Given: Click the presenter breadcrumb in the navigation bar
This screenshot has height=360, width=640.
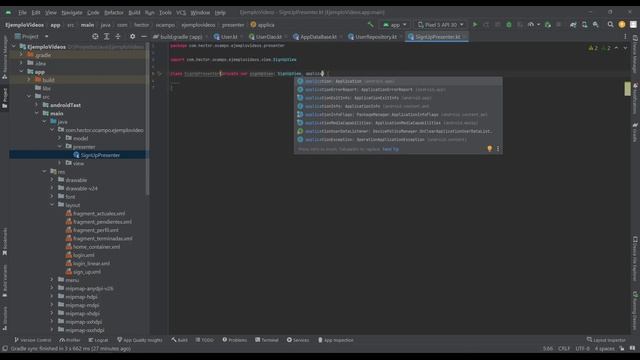Looking at the screenshot, I should [233, 25].
